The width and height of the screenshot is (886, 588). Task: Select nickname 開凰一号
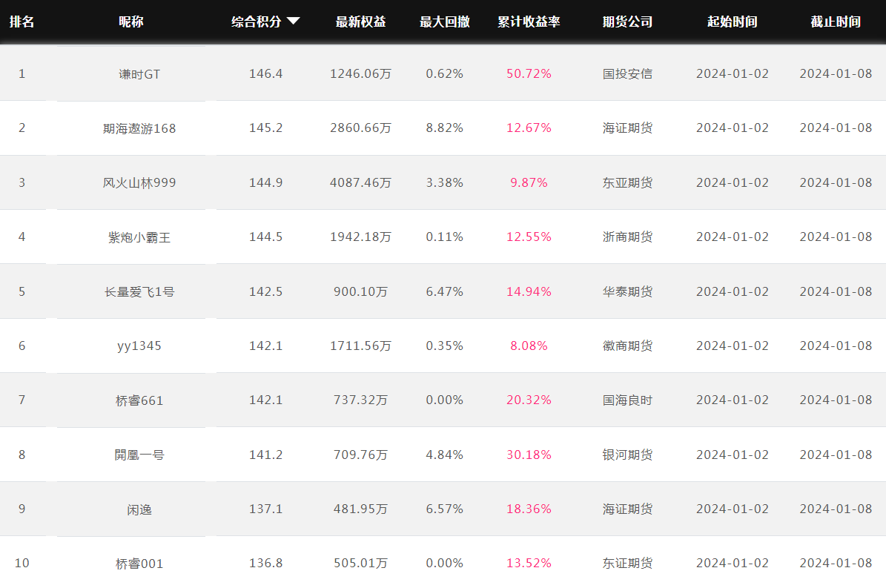tap(139, 455)
